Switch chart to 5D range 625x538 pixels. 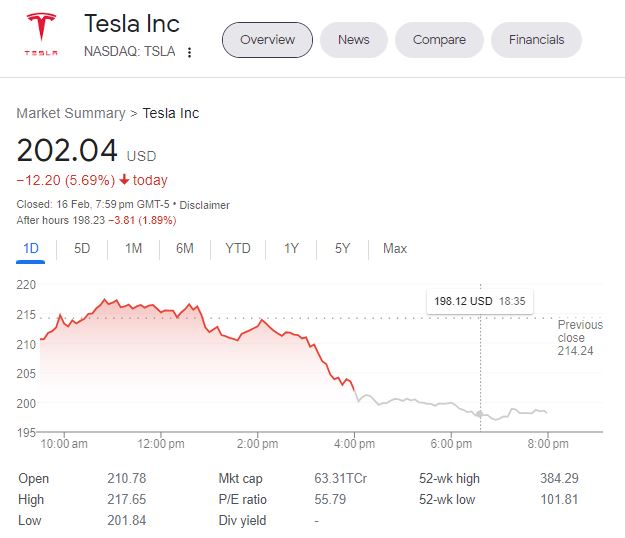(82, 249)
